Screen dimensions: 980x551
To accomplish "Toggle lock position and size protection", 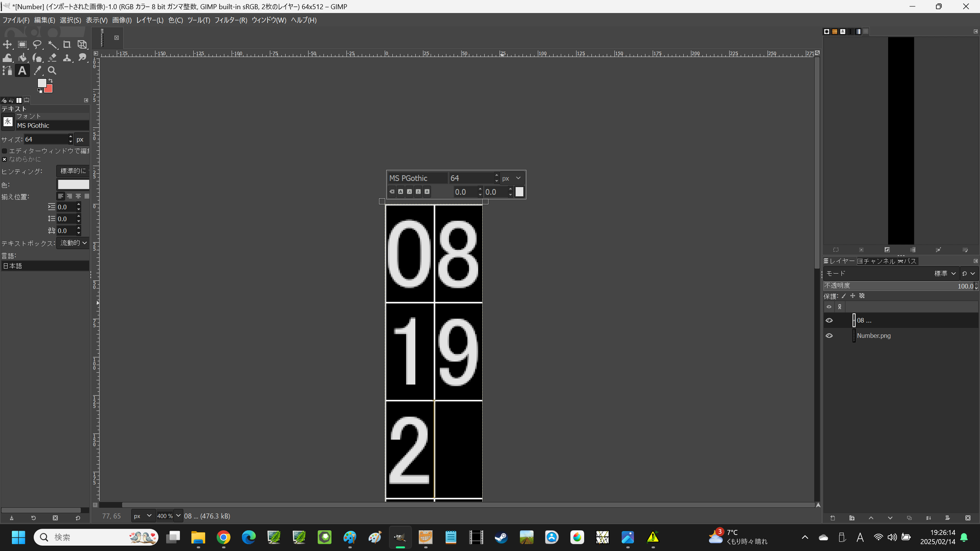I will click(x=853, y=296).
